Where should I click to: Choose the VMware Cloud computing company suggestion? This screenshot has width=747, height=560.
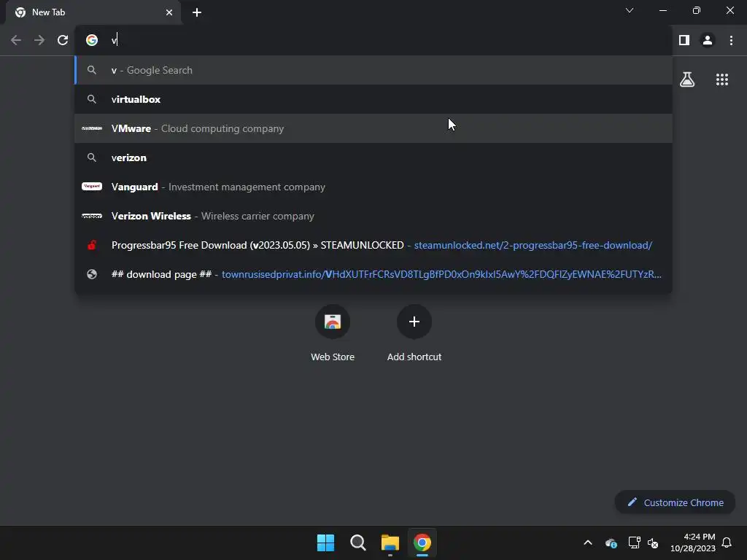pyautogui.click(x=373, y=128)
